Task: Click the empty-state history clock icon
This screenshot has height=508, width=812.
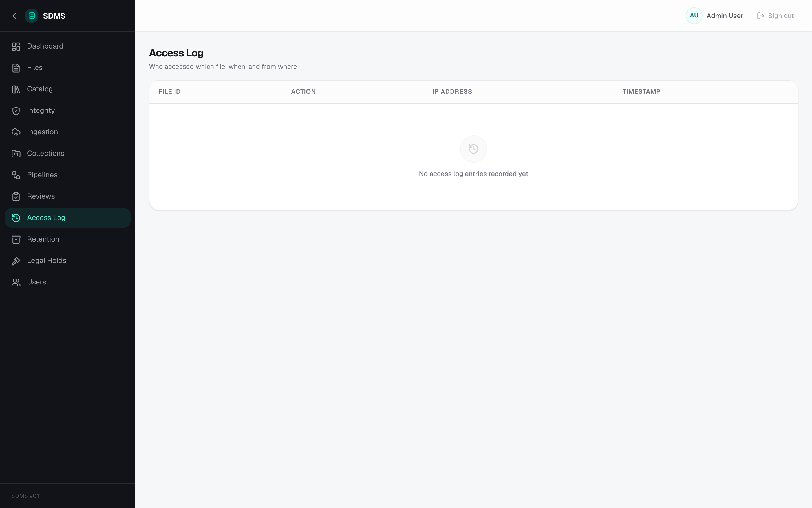Action: (473, 149)
